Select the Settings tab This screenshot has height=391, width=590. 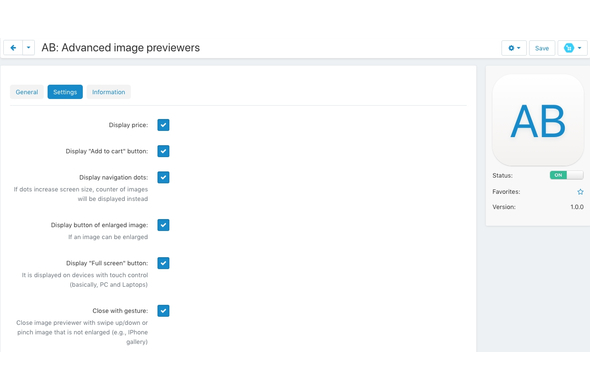click(65, 92)
